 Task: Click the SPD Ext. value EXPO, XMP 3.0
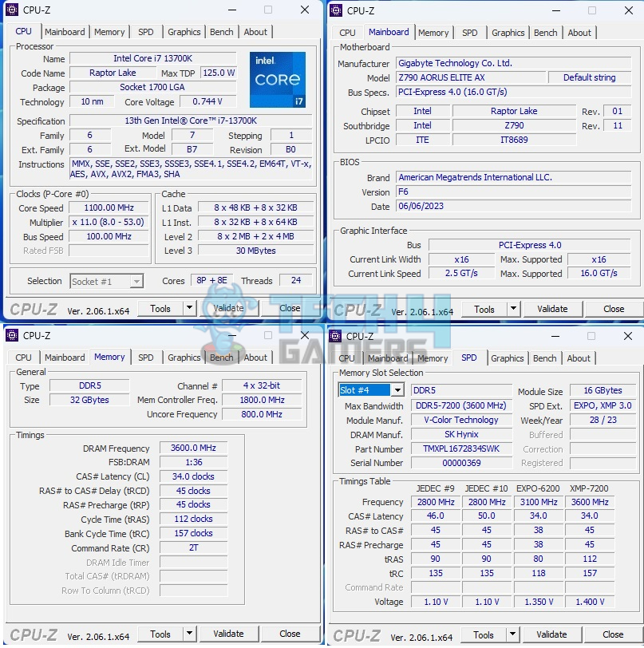tap(603, 405)
